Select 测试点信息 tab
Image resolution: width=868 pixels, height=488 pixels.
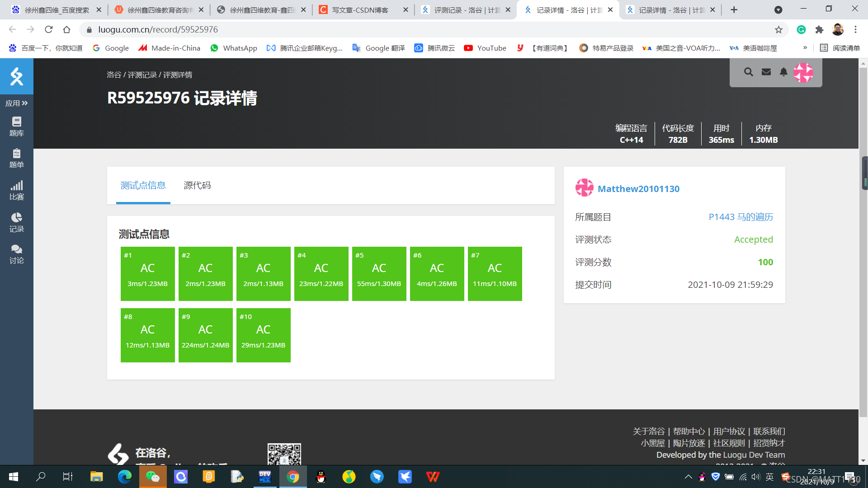click(143, 185)
